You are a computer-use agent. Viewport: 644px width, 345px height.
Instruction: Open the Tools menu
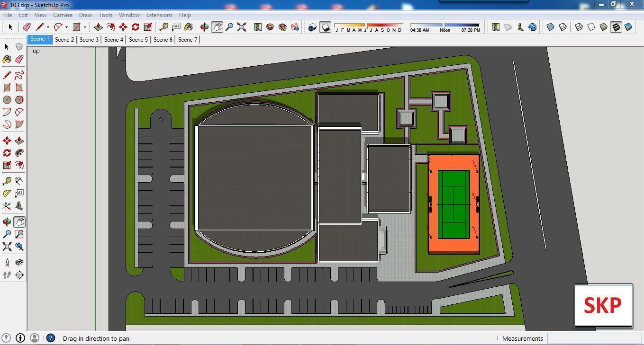(x=105, y=15)
